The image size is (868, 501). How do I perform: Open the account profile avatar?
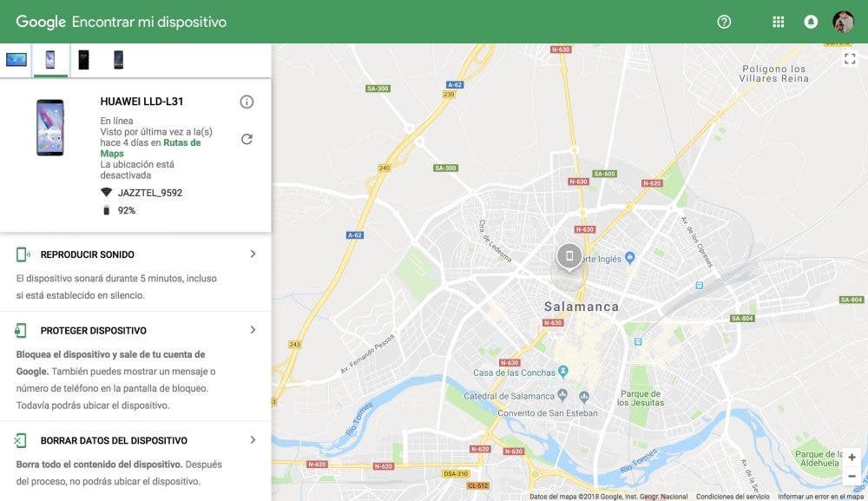843,22
